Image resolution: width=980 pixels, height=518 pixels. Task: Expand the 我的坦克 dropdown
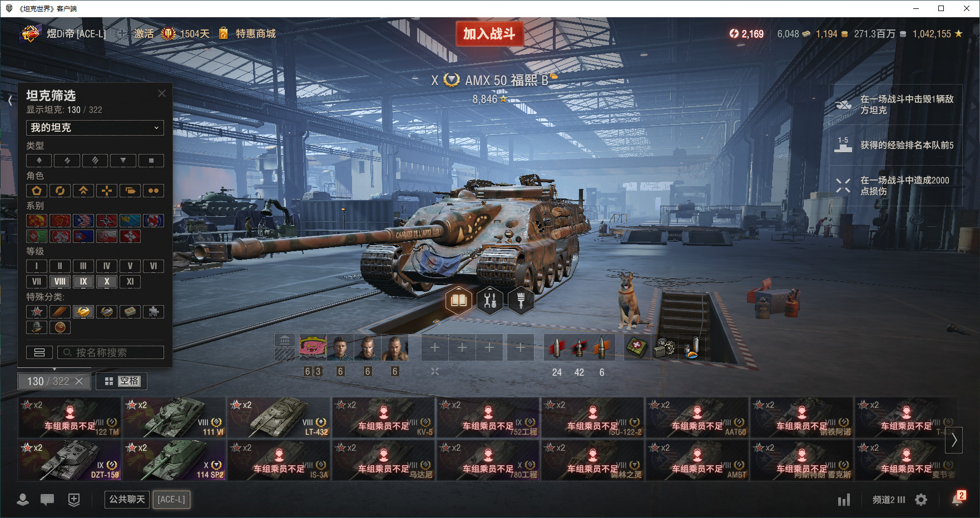point(95,127)
